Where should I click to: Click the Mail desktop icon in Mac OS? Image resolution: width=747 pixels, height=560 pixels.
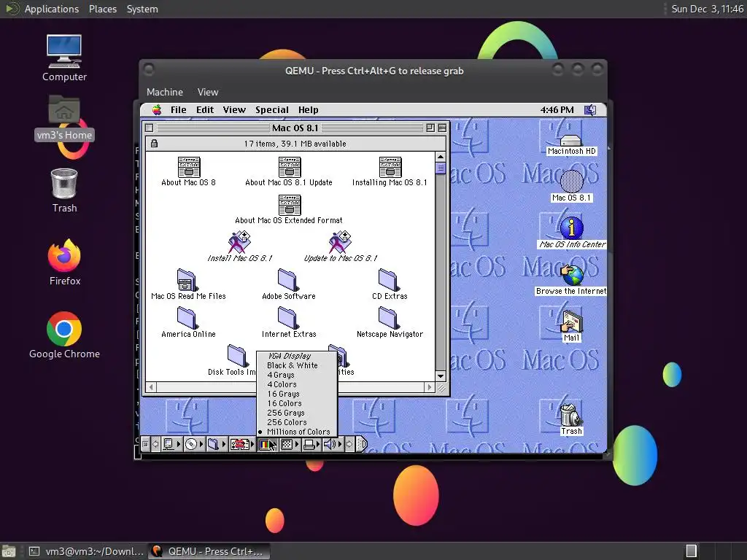pos(572,322)
